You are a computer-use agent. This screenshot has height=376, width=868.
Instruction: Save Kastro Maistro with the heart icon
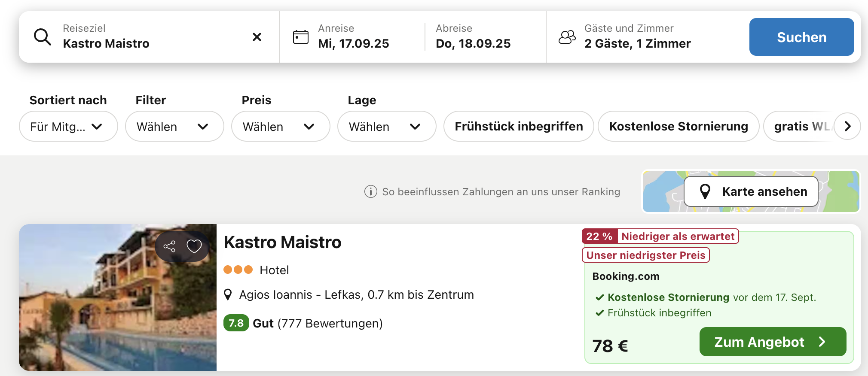pyautogui.click(x=194, y=246)
